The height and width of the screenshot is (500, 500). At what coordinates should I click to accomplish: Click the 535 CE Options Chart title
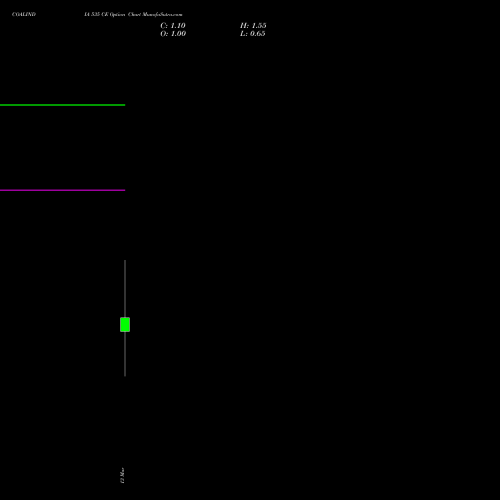click(133, 14)
